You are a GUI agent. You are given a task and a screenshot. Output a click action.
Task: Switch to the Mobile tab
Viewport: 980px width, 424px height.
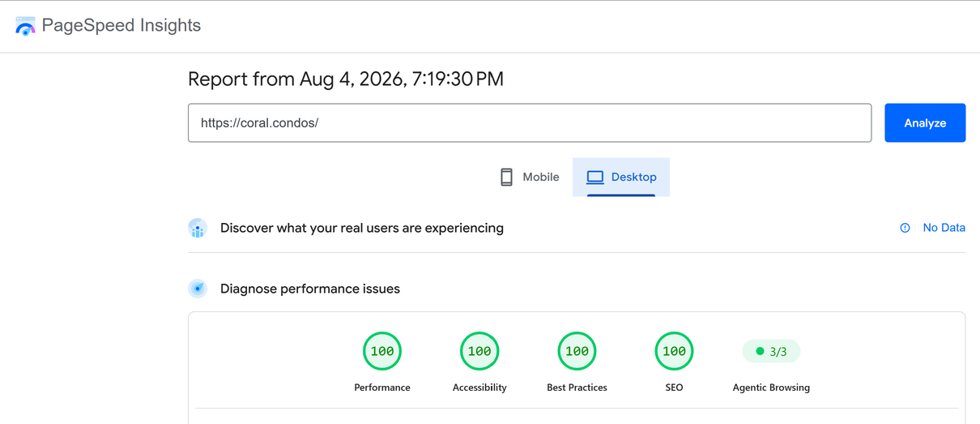(x=530, y=177)
